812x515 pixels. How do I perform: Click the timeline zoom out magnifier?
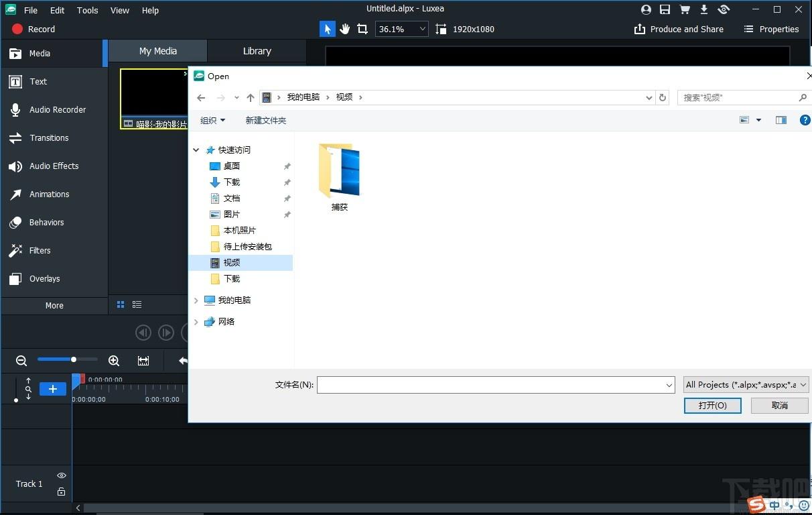(21, 361)
